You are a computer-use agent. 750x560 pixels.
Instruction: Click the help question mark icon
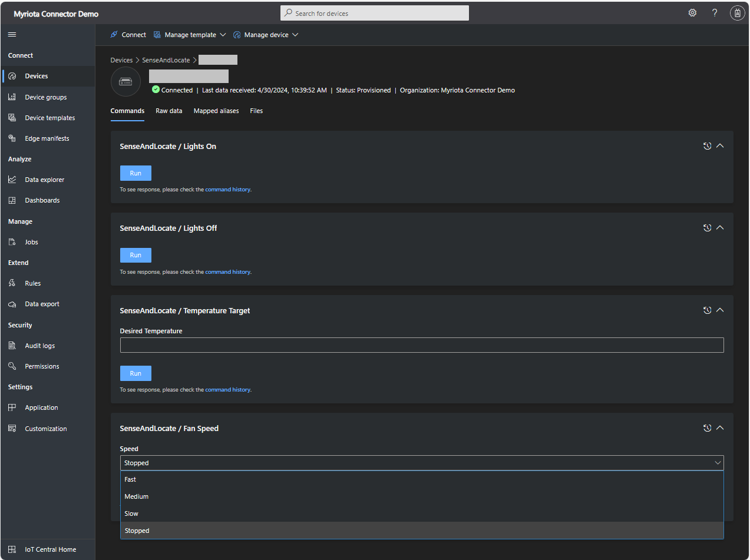point(715,13)
